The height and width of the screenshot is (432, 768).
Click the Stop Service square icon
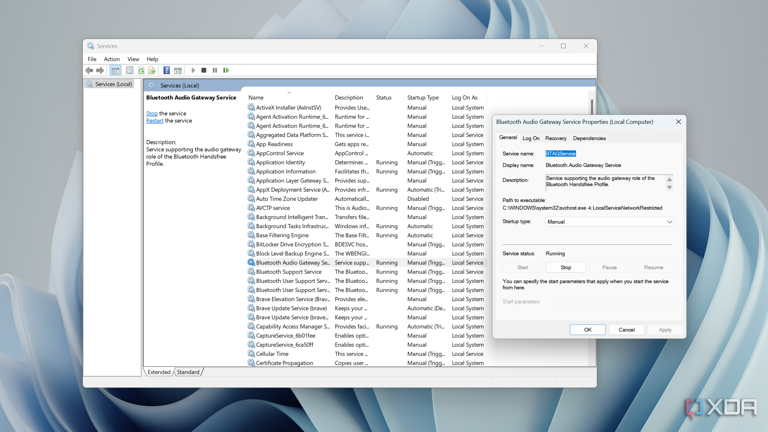(x=204, y=71)
